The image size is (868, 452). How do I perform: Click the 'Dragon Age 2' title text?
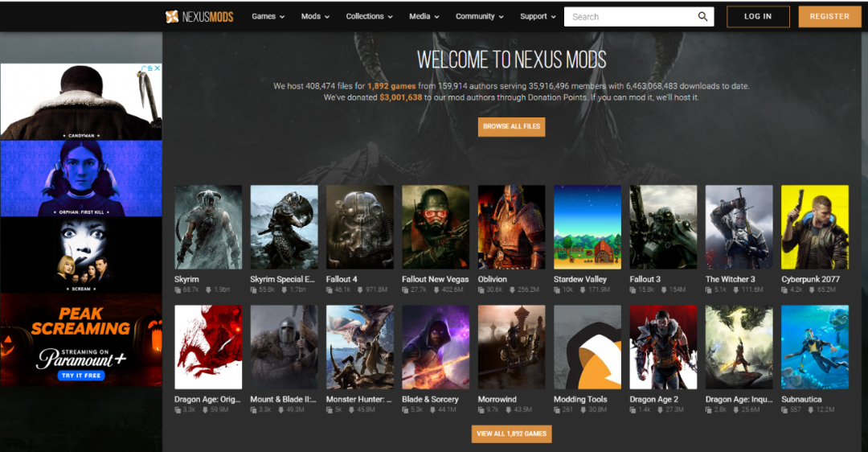653,400
